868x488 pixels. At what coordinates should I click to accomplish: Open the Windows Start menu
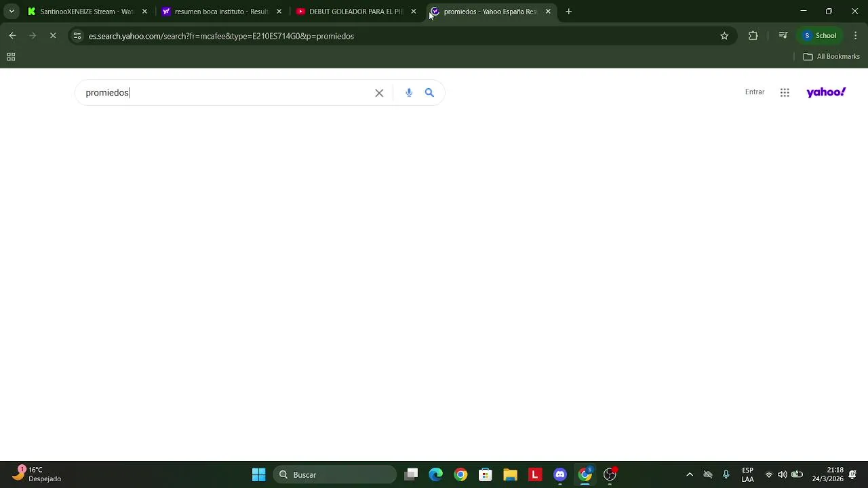[x=259, y=474]
